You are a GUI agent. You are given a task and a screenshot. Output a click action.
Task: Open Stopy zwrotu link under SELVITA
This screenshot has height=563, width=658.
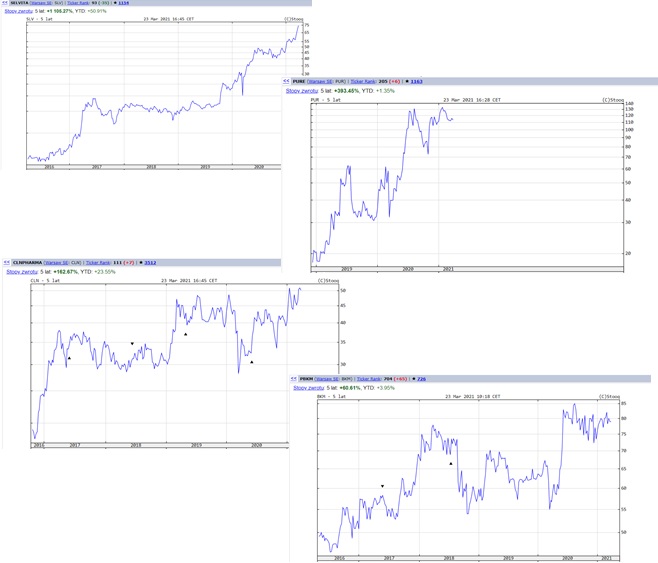click(19, 11)
